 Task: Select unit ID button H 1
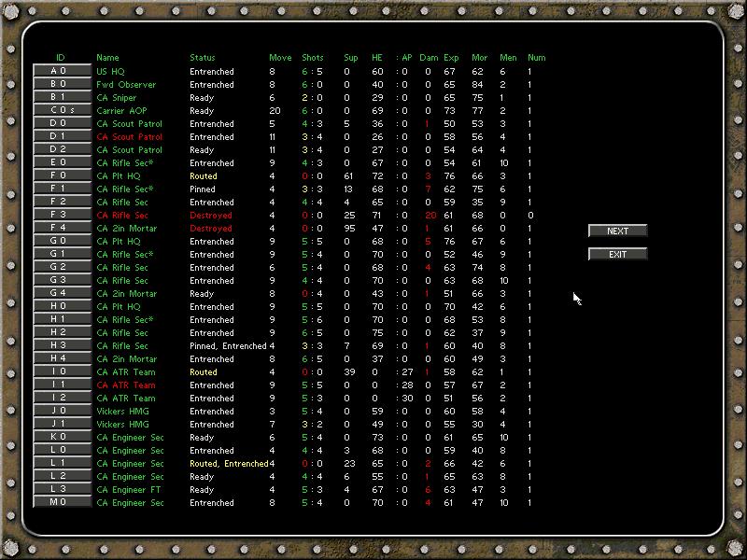pos(62,319)
